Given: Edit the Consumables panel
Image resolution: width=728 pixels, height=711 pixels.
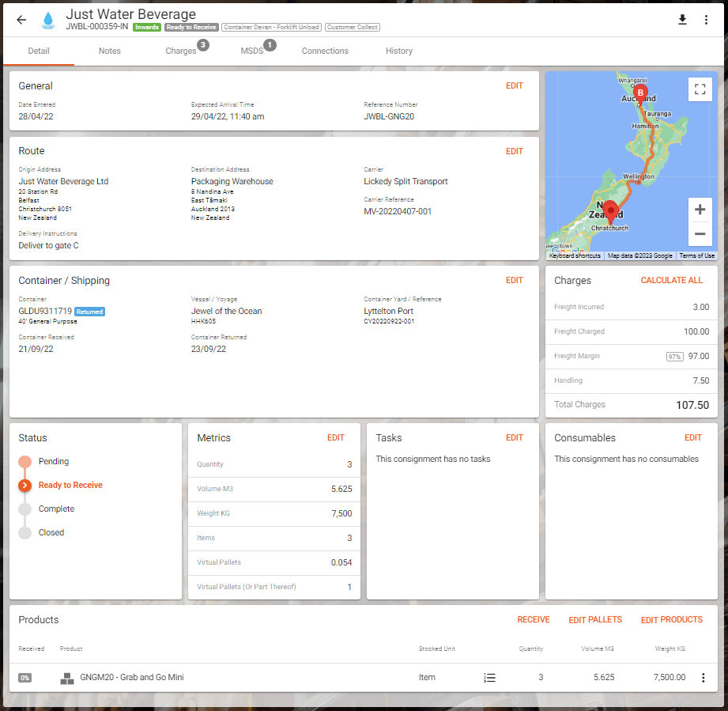Looking at the screenshot, I should click(692, 438).
